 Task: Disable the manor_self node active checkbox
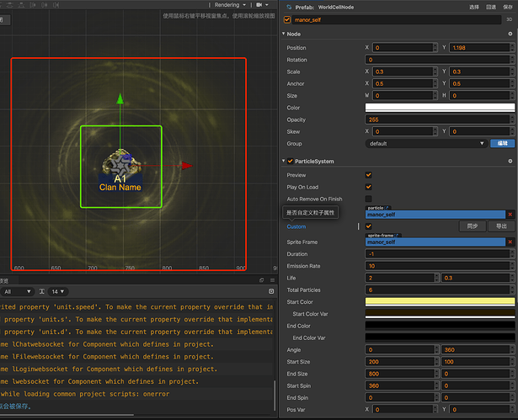point(287,19)
